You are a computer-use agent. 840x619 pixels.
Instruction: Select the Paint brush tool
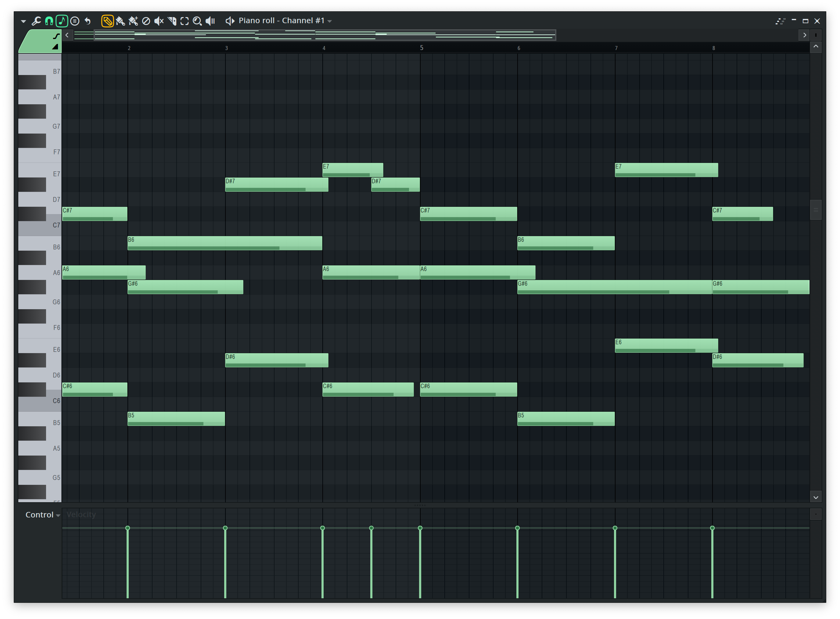(x=120, y=21)
